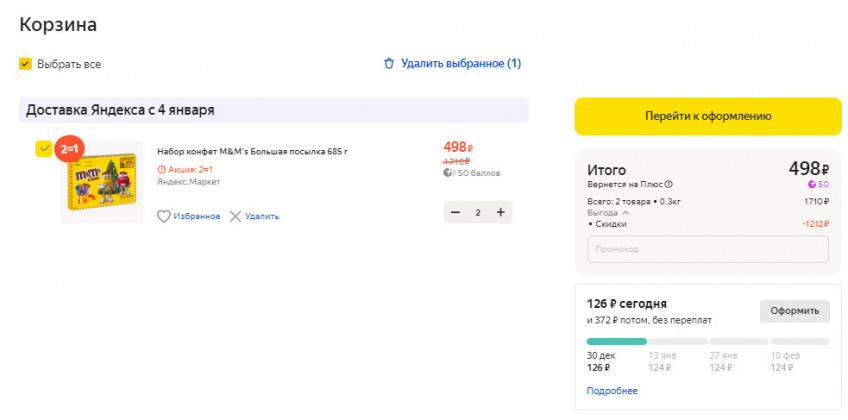Uncheck the M&M's item checkbox

43,149
